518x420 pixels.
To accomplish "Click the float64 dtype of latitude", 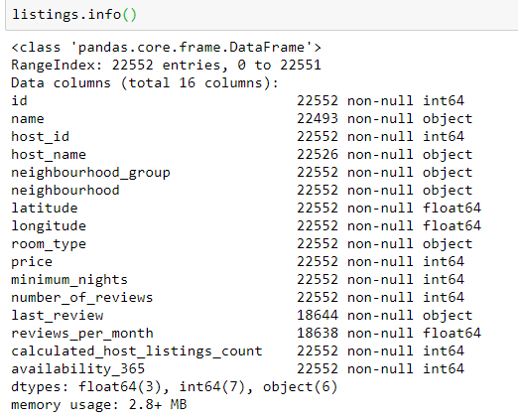I will click(452, 209).
